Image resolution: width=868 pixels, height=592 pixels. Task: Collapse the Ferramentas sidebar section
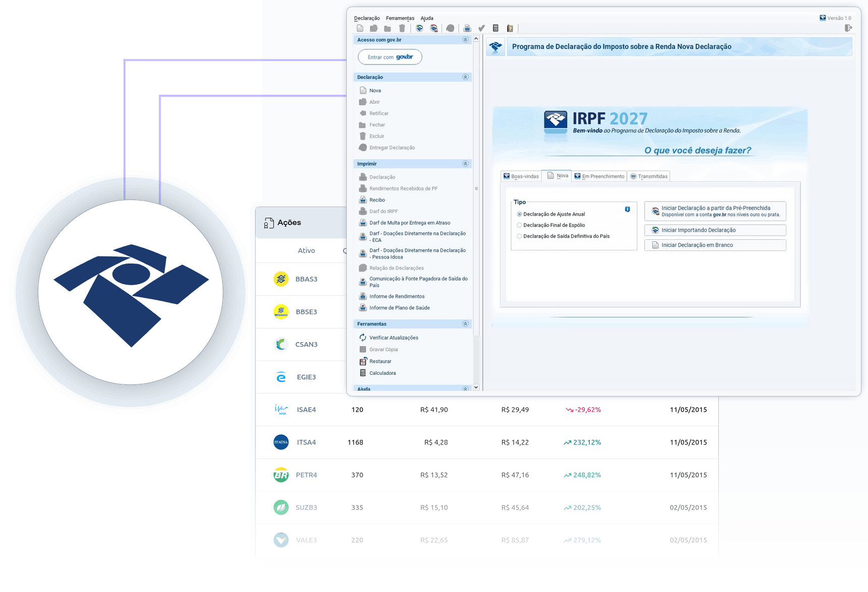(465, 324)
